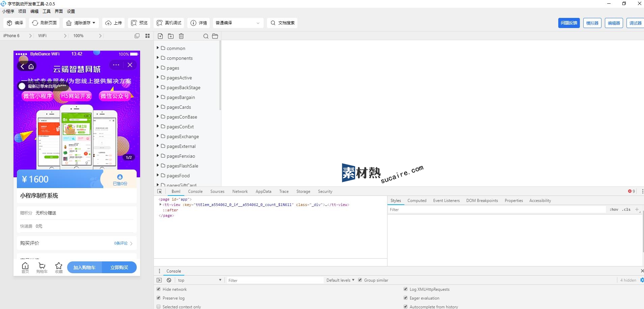Click the red error count indicator

click(632, 191)
